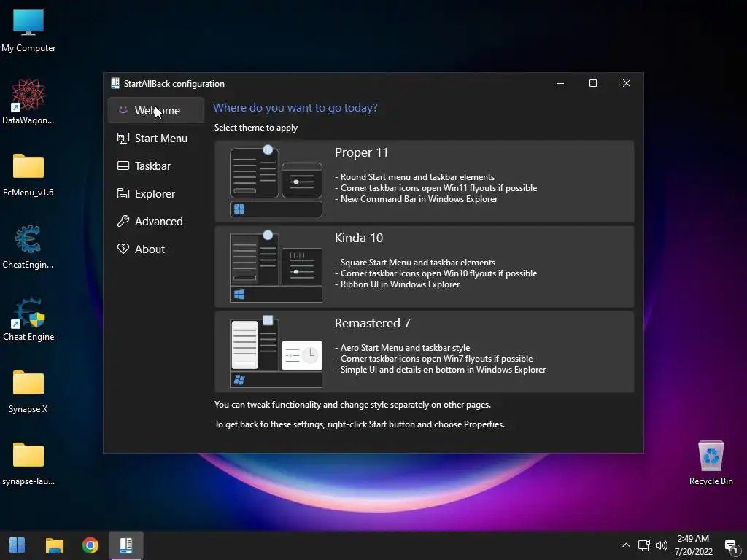
Task: Select the Recycle Bin icon
Action: 711,463
